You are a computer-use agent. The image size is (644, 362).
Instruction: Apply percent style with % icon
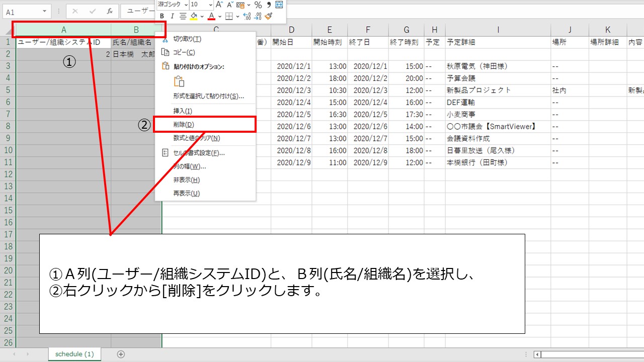pos(258,5)
